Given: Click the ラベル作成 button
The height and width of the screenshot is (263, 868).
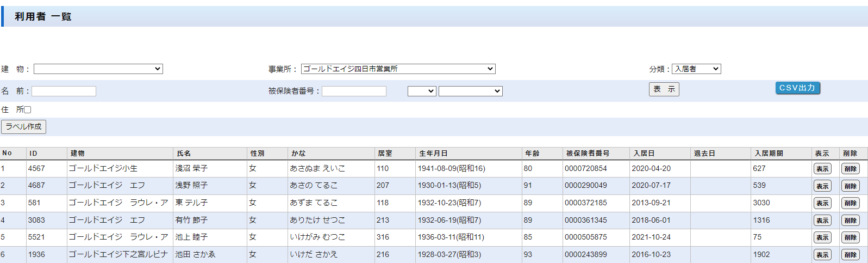Looking at the screenshot, I should 23,127.
